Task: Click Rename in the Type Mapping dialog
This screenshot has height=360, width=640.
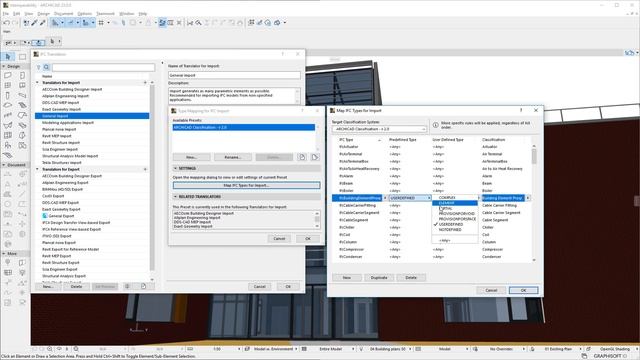Action: [233, 157]
